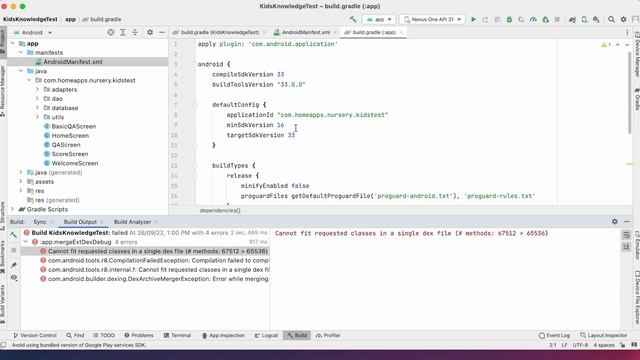Select the Sync tab in Build panel
Viewport: 640px width, 360px height.
[x=40, y=222]
